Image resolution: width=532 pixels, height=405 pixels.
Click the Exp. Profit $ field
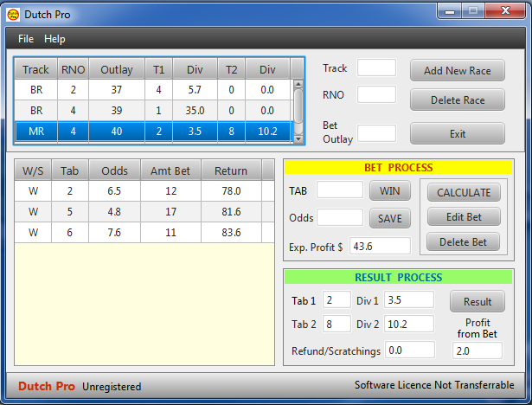tap(380, 246)
